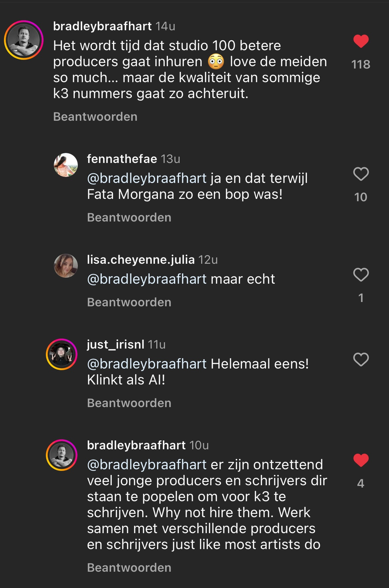
Task: Tap Beantwoorden under the last bradleybraafhart reply
Action: point(129,568)
